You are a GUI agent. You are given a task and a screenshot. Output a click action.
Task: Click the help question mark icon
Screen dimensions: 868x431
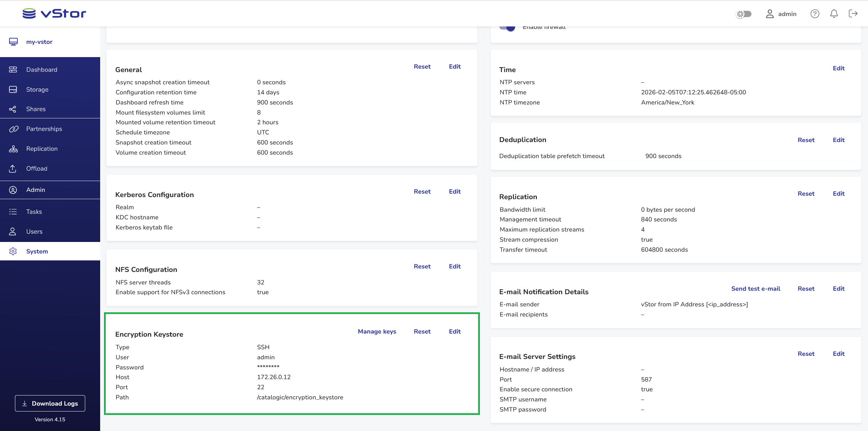click(x=815, y=14)
